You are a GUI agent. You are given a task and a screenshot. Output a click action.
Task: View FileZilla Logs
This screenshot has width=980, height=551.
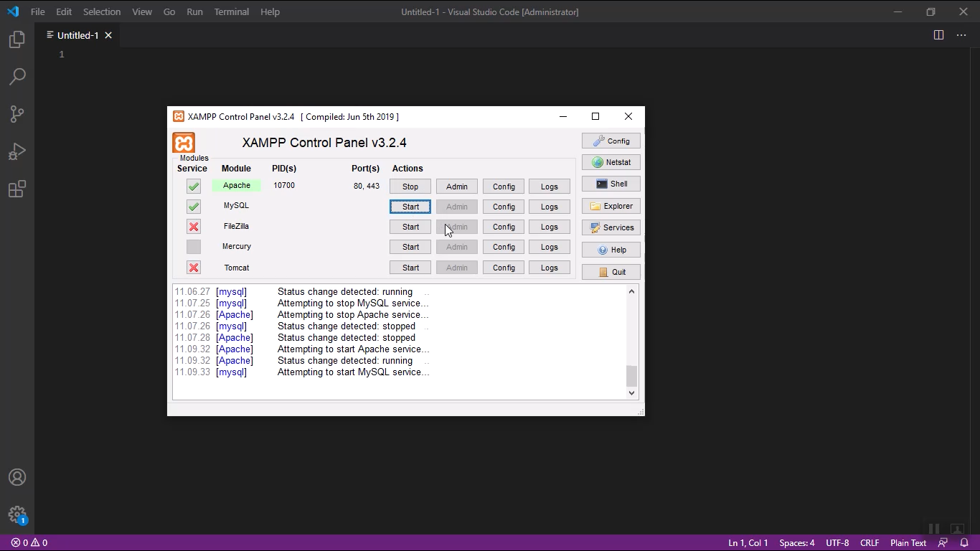550,227
